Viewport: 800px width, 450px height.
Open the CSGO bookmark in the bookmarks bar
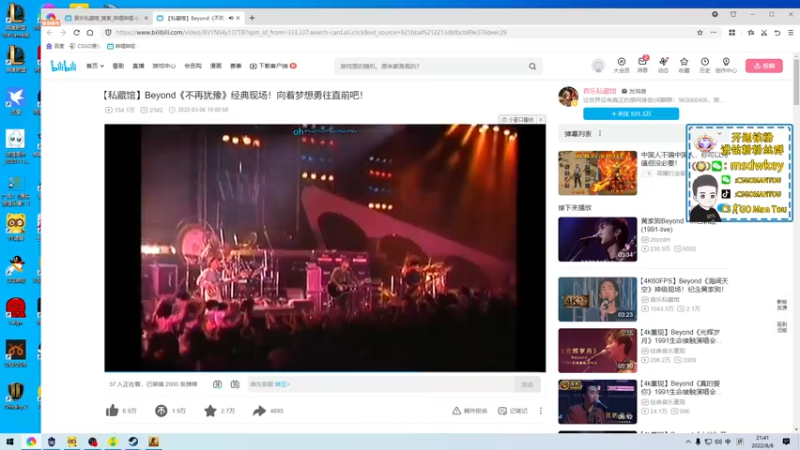coord(84,46)
